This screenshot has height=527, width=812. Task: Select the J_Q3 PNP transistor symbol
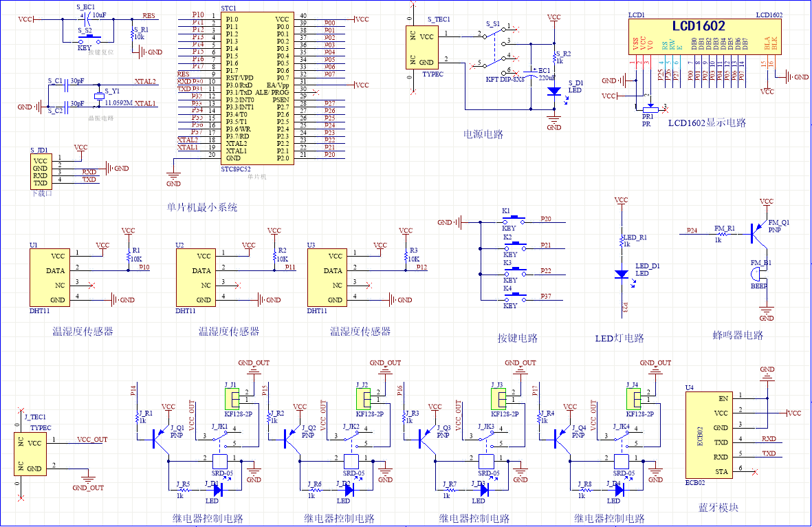click(427, 438)
